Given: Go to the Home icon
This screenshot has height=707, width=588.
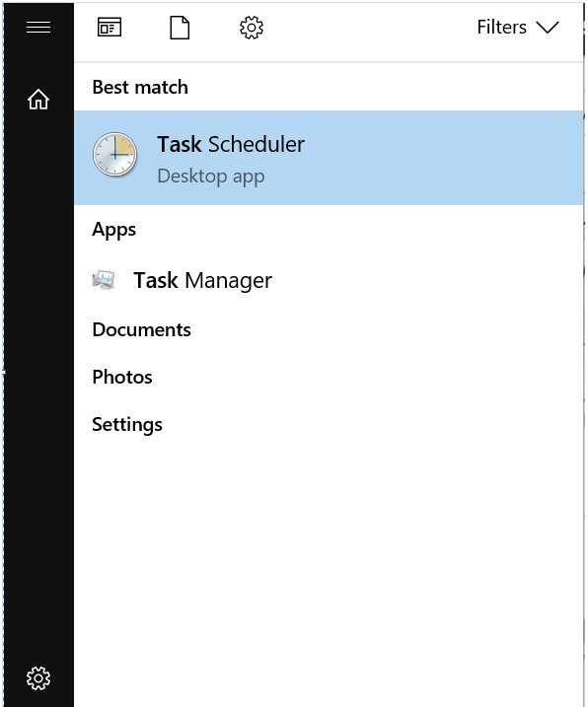Looking at the screenshot, I should [38, 99].
